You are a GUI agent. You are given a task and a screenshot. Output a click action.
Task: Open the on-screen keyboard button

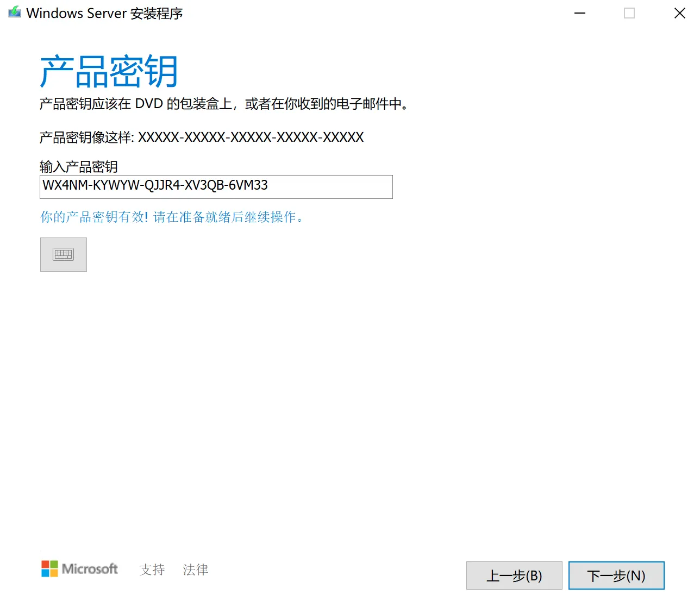coord(64,254)
